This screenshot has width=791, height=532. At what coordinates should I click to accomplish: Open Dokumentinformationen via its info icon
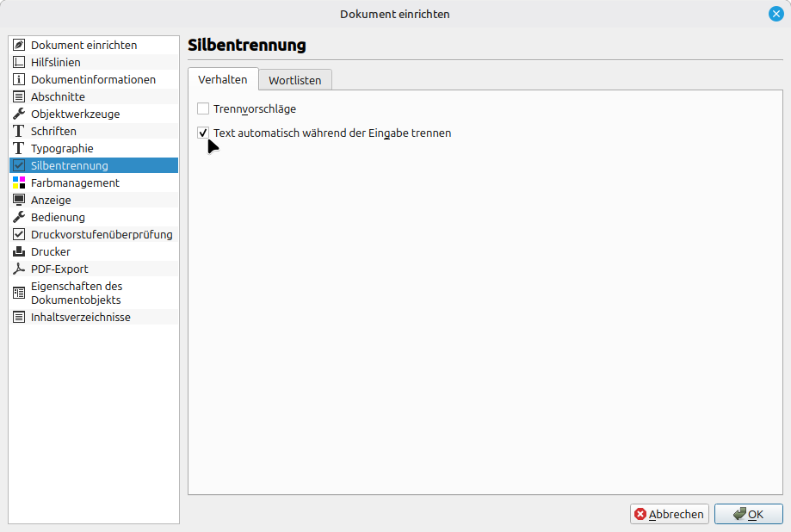pos(19,79)
